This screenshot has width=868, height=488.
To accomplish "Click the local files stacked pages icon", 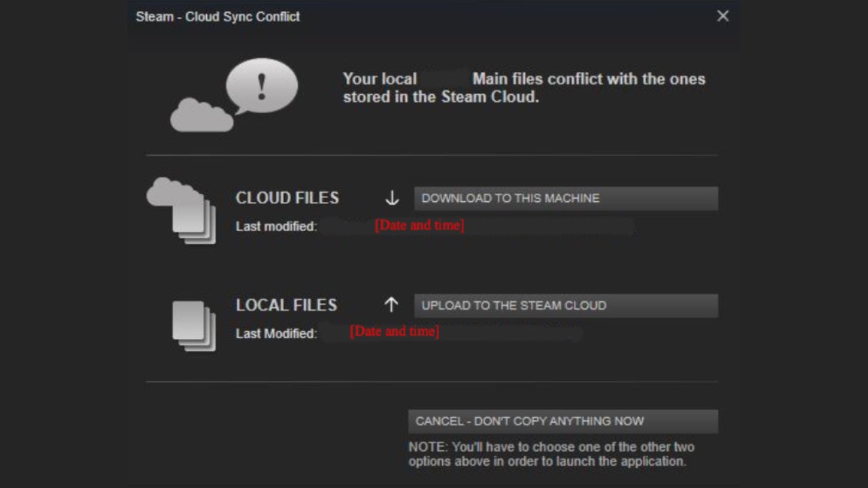I will click(x=193, y=325).
